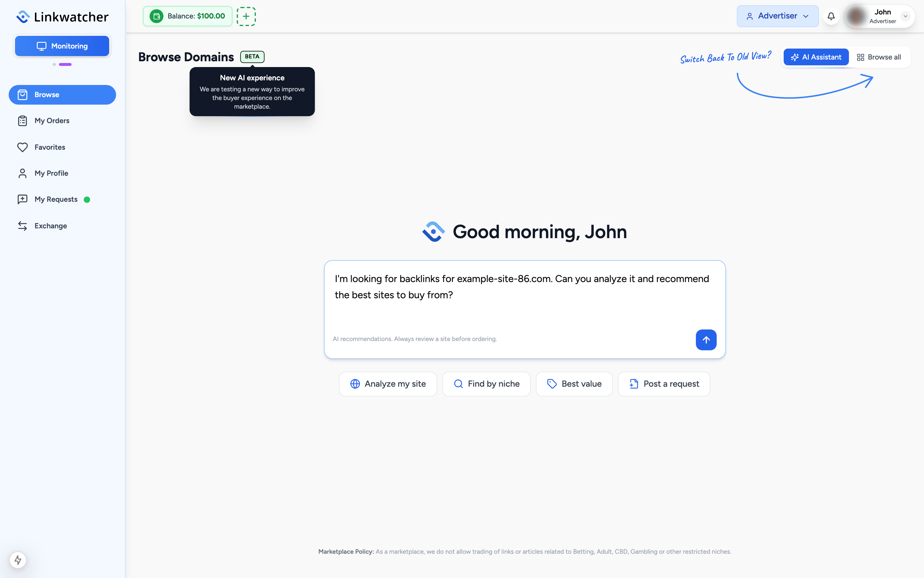
Task: Click the Linkwatcher logo
Action: [62, 17]
